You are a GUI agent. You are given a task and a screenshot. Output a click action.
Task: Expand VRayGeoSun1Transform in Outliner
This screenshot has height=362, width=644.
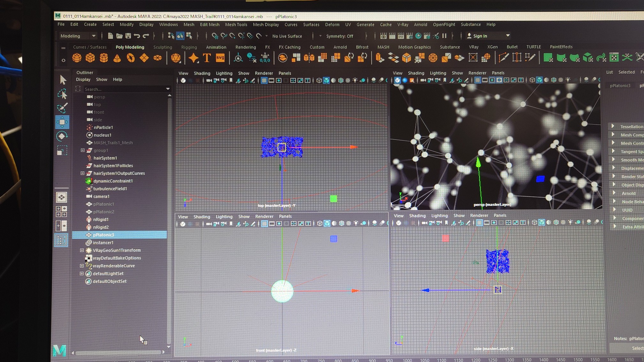(x=82, y=250)
